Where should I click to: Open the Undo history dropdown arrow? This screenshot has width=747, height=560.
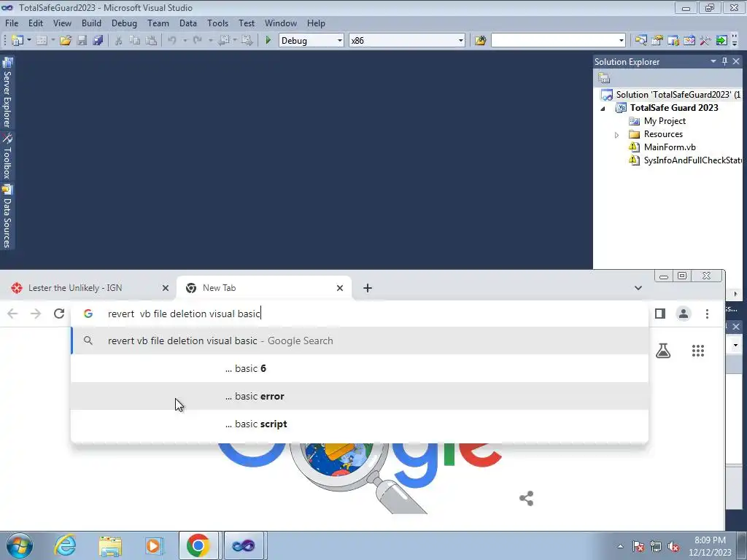(185, 41)
